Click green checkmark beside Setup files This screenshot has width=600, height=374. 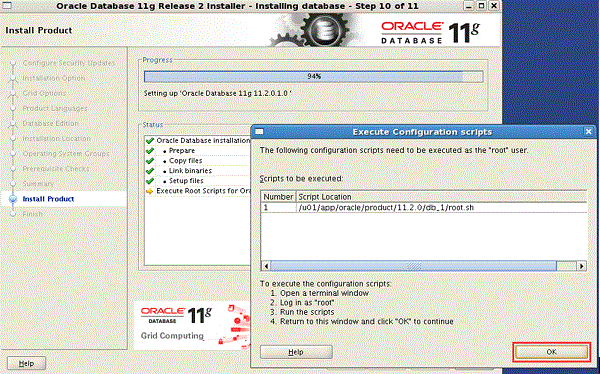150,181
